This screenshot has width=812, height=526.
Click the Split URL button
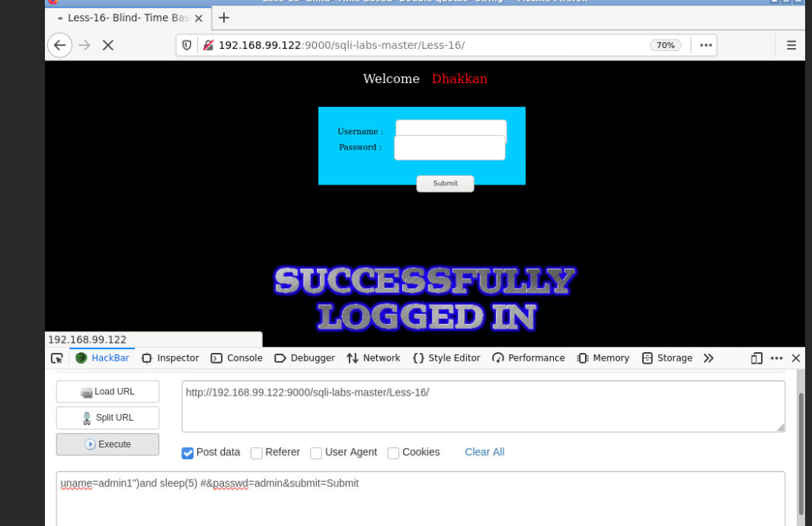[x=107, y=418]
